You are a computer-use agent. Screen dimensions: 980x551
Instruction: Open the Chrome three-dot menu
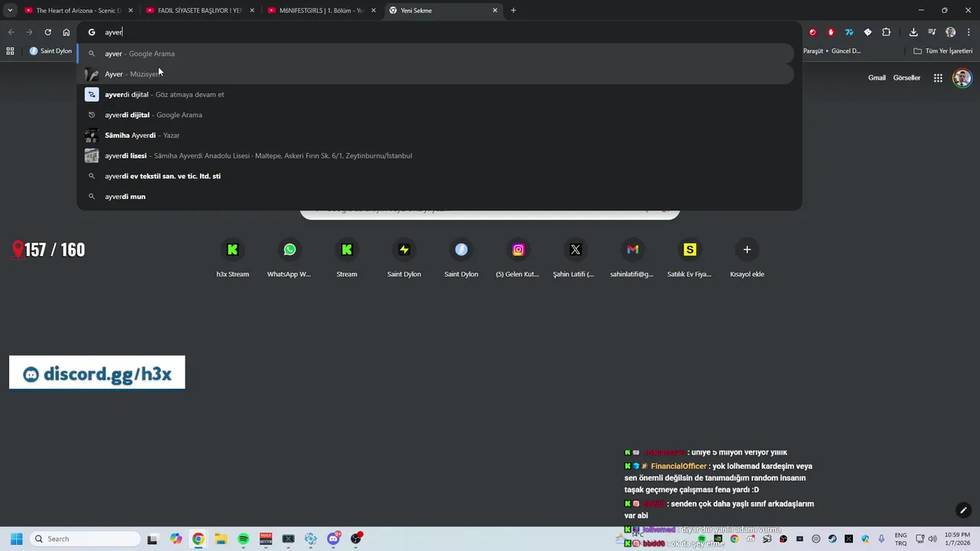pyautogui.click(x=969, y=32)
